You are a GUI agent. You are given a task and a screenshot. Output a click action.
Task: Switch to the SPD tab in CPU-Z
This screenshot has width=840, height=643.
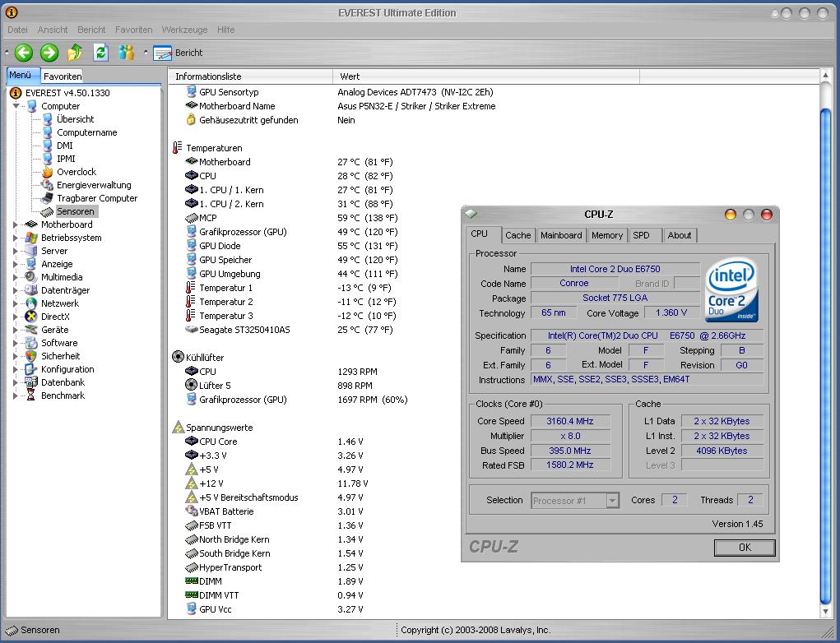[x=644, y=235]
